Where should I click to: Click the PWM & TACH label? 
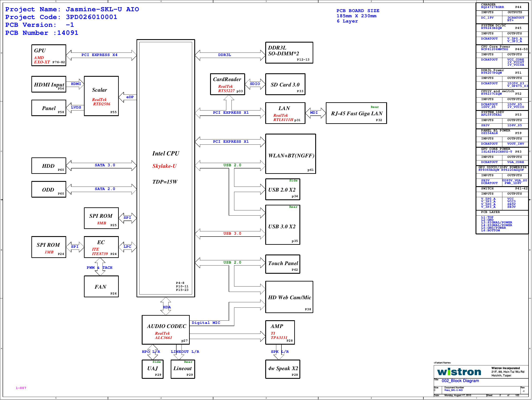[x=99, y=267]
